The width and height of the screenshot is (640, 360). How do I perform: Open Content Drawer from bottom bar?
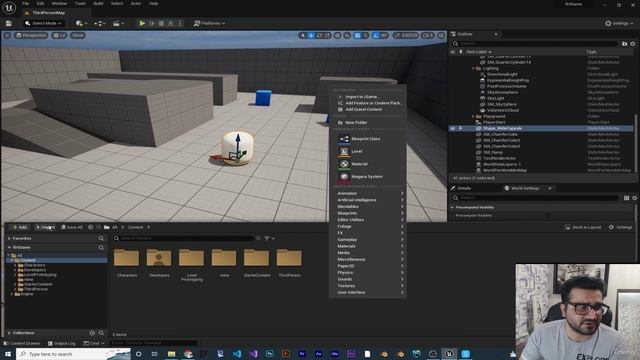point(22,344)
